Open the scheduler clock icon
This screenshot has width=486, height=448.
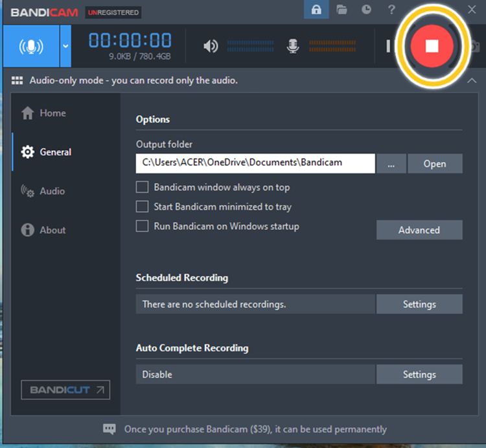366,10
